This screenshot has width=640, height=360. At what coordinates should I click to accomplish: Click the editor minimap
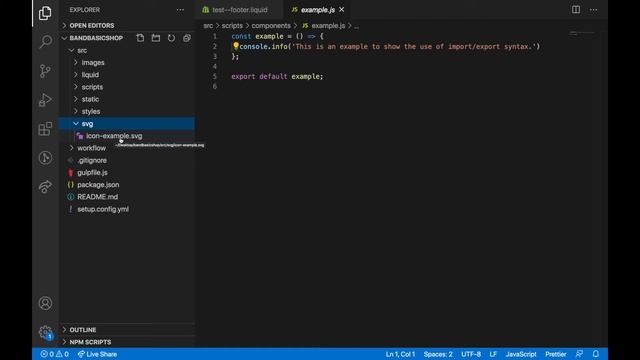coord(583,33)
